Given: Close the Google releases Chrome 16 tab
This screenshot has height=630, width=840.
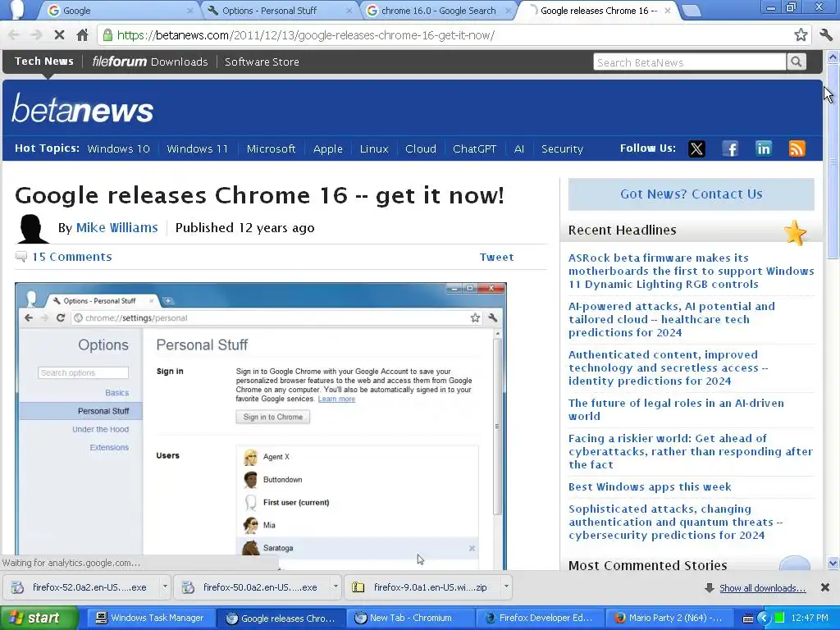Looking at the screenshot, I should [668, 11].
